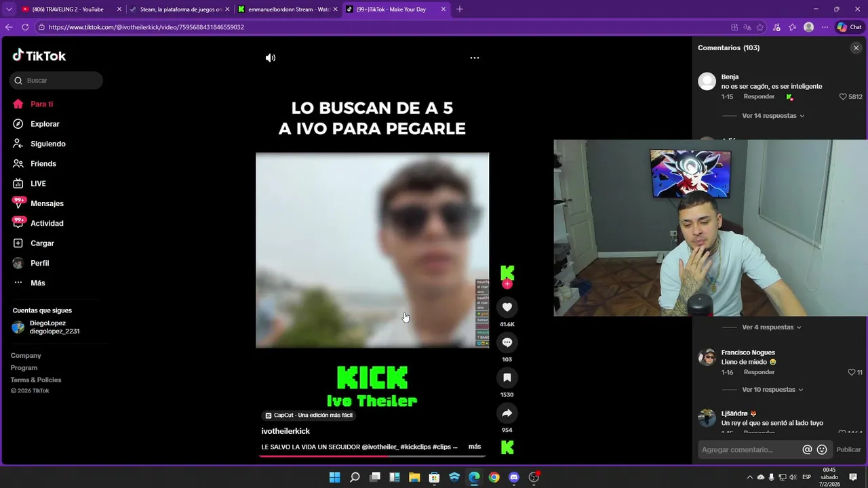Open Siguiendo in the sidebar

(47, 144)
